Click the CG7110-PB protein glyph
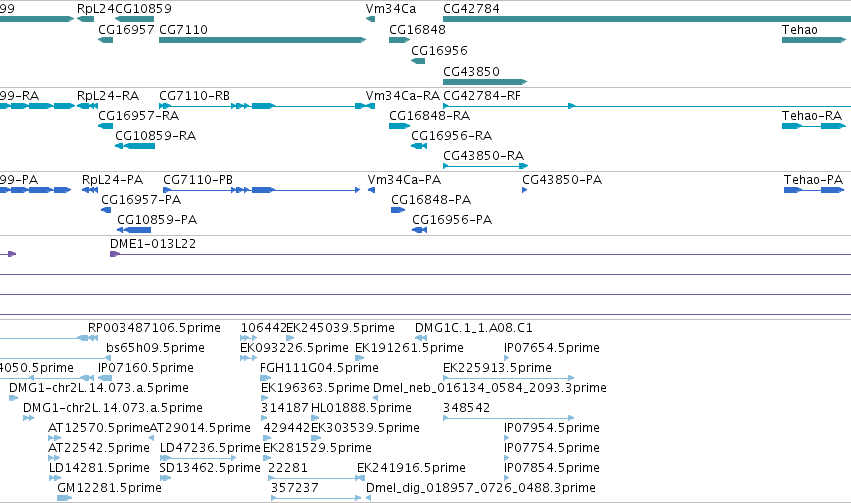The image size is (851, 503). point(262,190)
